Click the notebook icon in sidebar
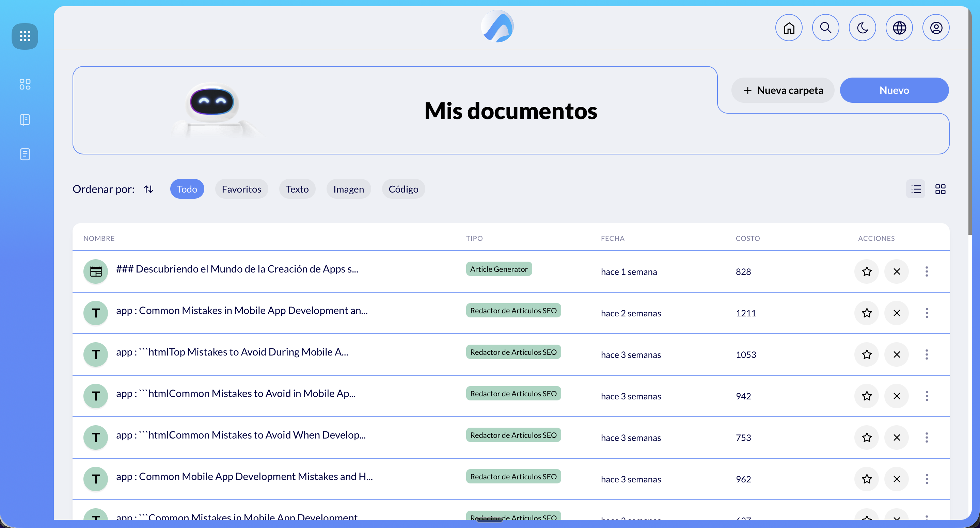 click(25, 120)
